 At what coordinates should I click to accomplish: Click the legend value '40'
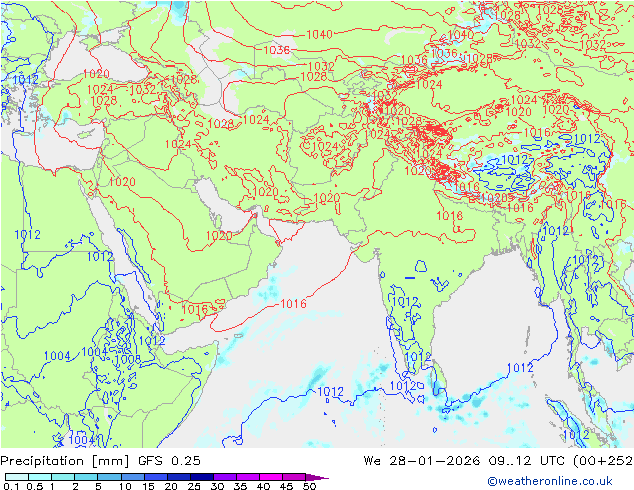[263, 486]
